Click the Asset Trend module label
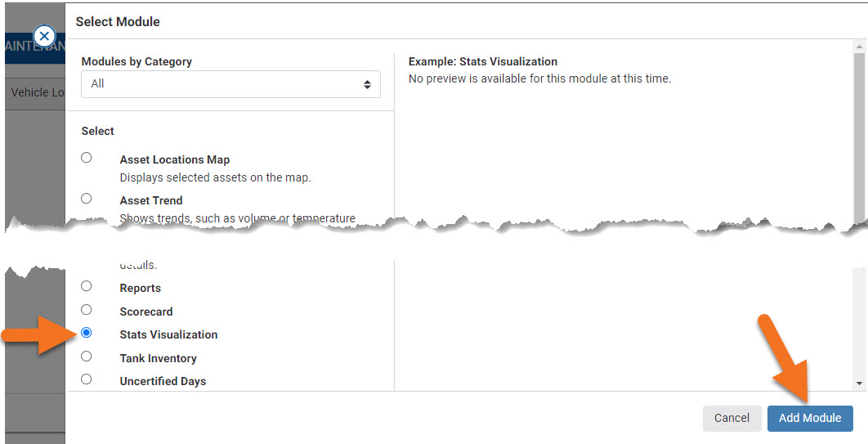868x444 pixels. (x=151, y=200)
